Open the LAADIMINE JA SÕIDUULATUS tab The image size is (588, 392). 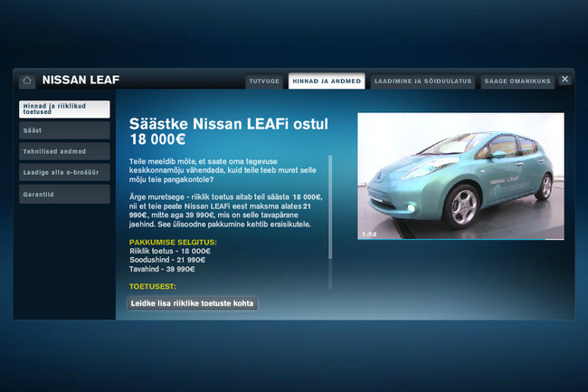(422, 81)
